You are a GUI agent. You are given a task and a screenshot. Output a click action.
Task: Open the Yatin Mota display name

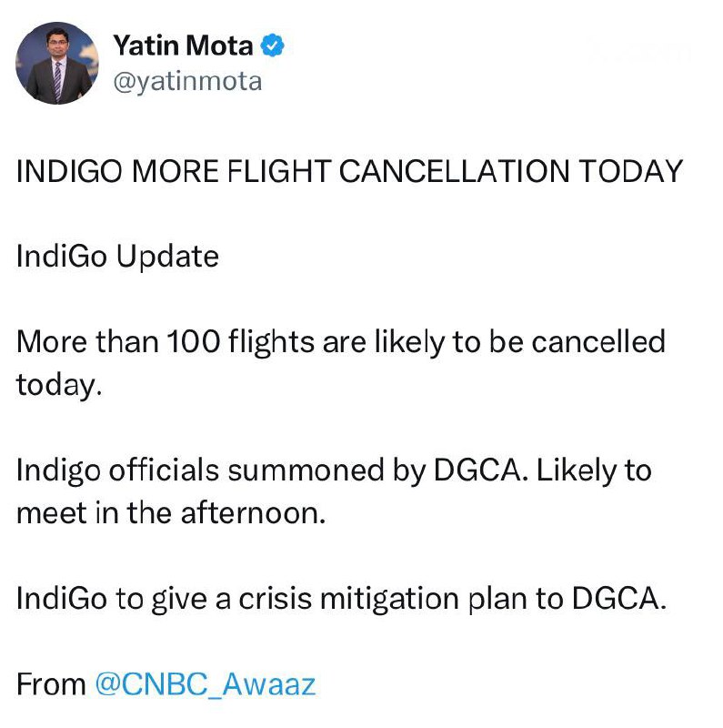pyautogui.click(x=182, y=45)
